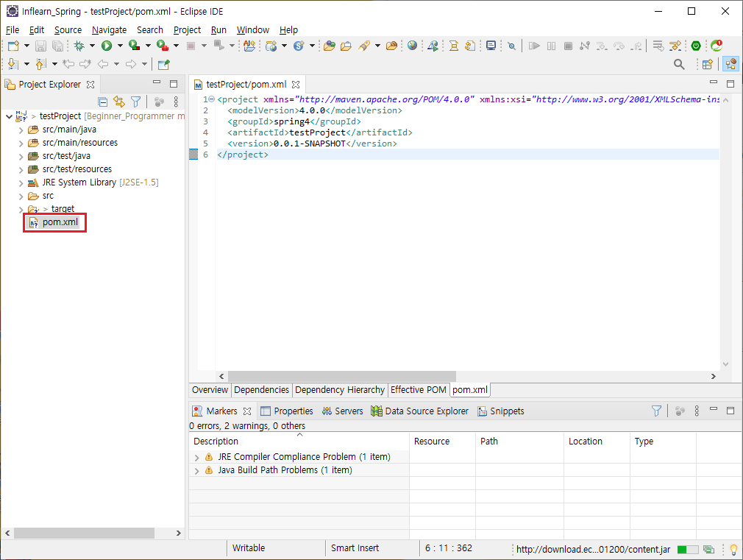
Task: Expand the src/main/resources folder
Action: pyautogui.click(x=21, y=143)
